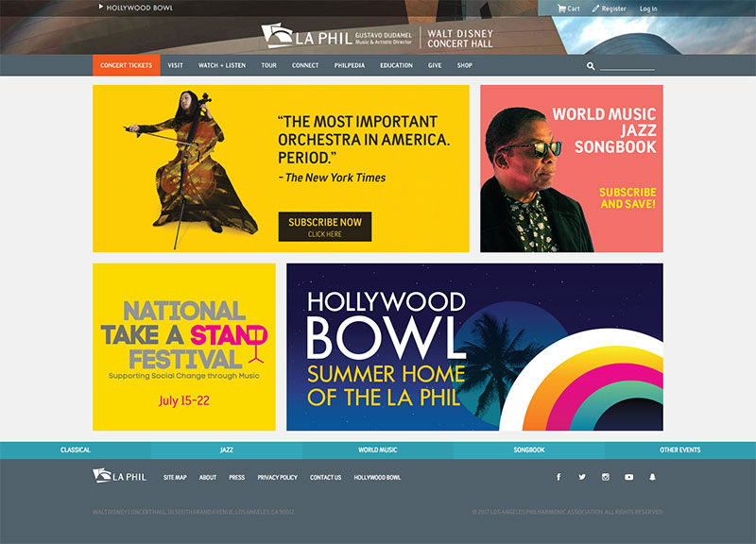Click the Privacy Policy footer link
Viewport: 756px width, 544px height.
[277, 478]
